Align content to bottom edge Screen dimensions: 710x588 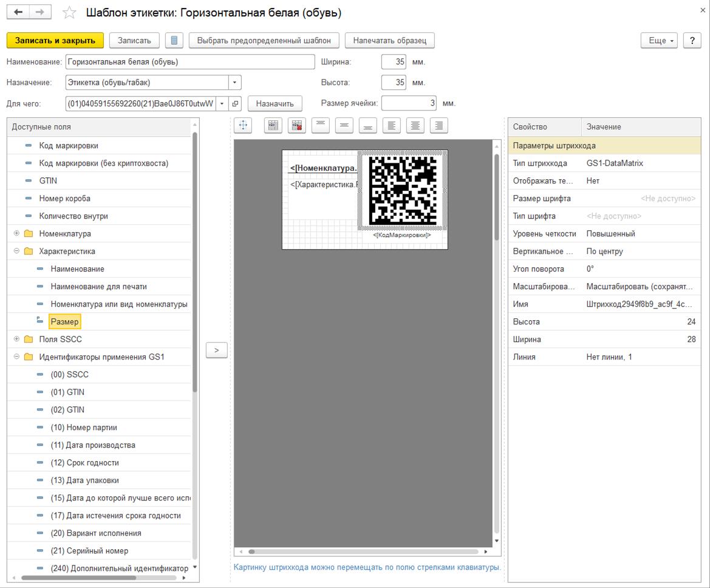point(368,125)
